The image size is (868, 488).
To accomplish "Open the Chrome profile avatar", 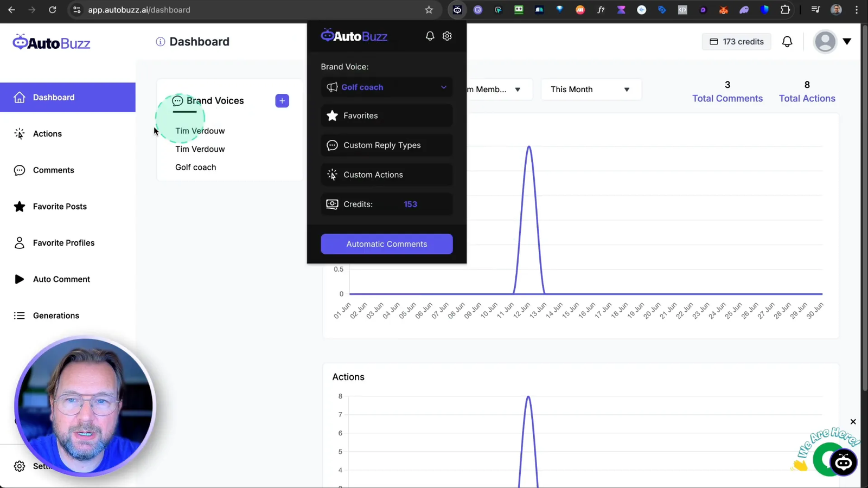I will click(836, 10).
